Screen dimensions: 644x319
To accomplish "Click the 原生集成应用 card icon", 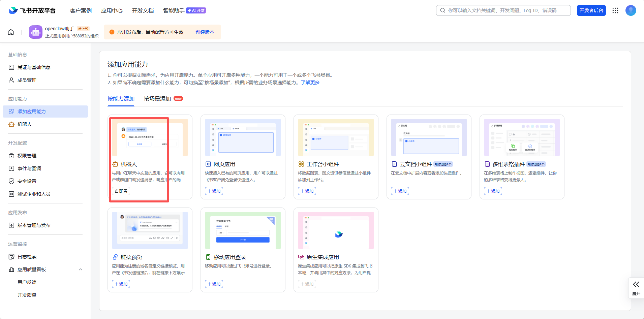I will pyautogui.click(x=301, y=257).
